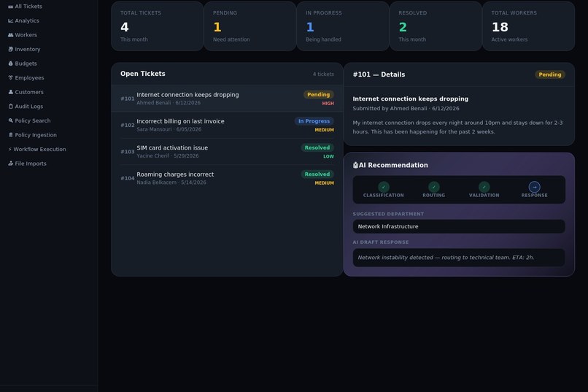Image resolution: width=588 pixels, height=392 pixels.
Task: Click the File Imports icon
Action: (x=10, y=164)
